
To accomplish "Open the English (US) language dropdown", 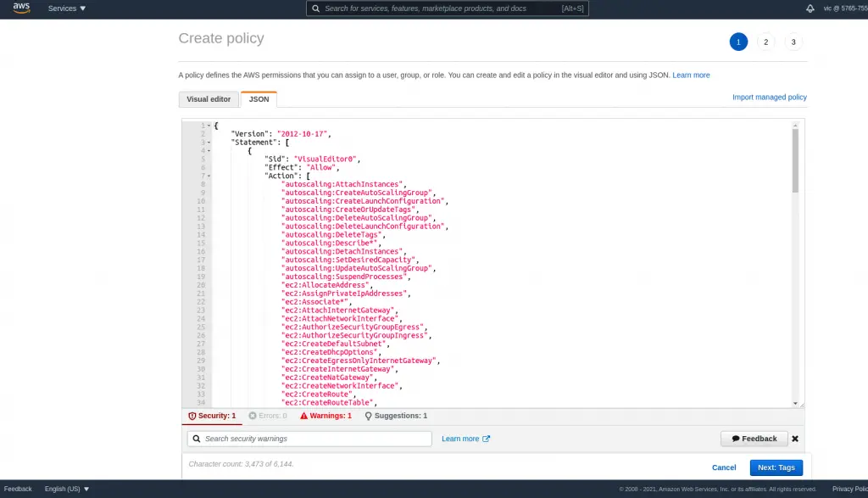I will [67, 490].
